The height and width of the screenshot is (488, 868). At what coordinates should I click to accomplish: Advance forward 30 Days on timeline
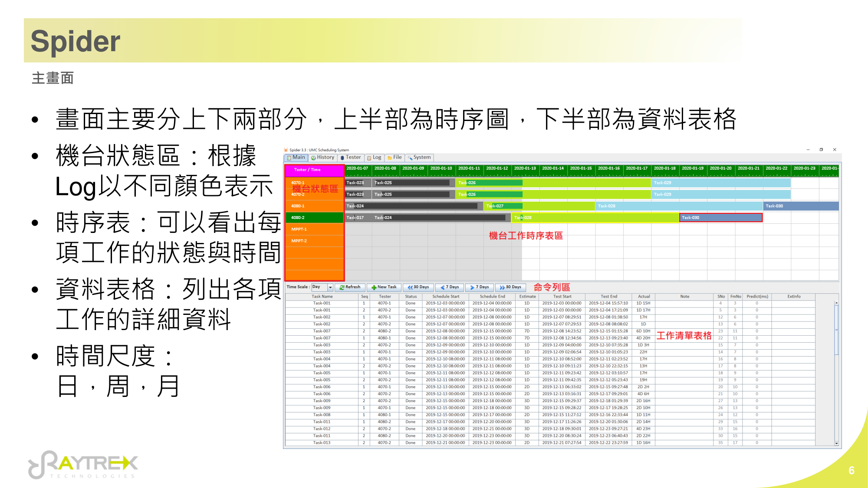pyautogui.click(x=510, y=287)
